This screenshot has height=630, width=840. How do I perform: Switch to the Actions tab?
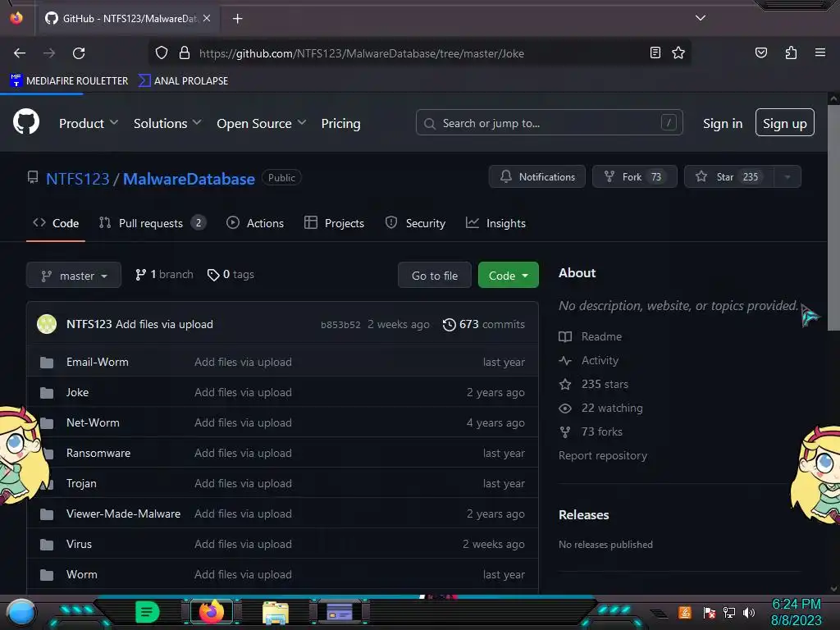coord(255,223)
